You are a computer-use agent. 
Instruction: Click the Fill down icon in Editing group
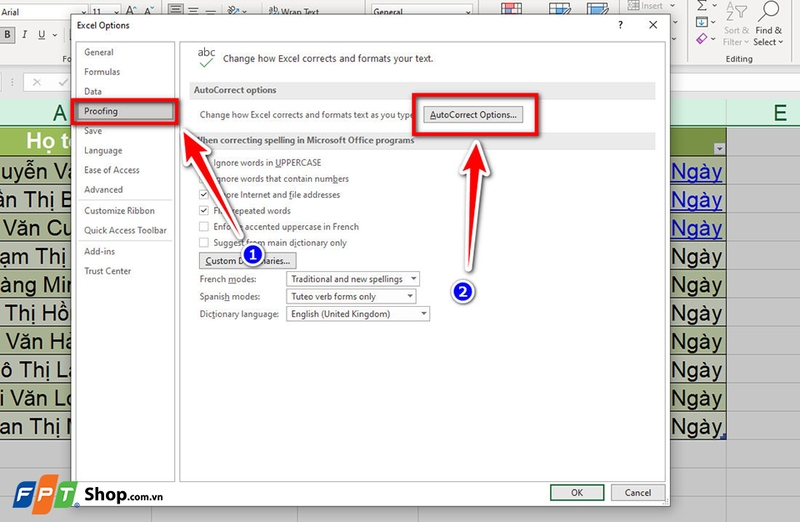coord(702,22)
